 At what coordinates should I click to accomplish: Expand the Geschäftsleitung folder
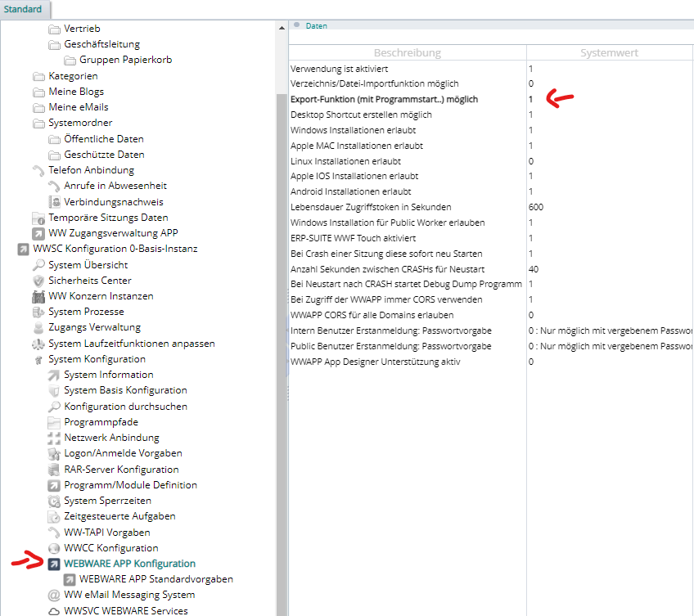coord(101,44)
